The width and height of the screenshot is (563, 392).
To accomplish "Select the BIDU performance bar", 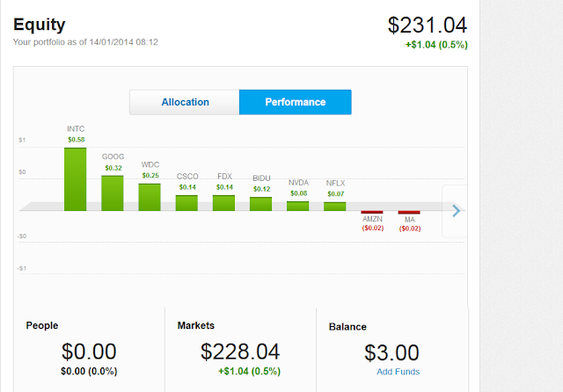I will (260, 204).
